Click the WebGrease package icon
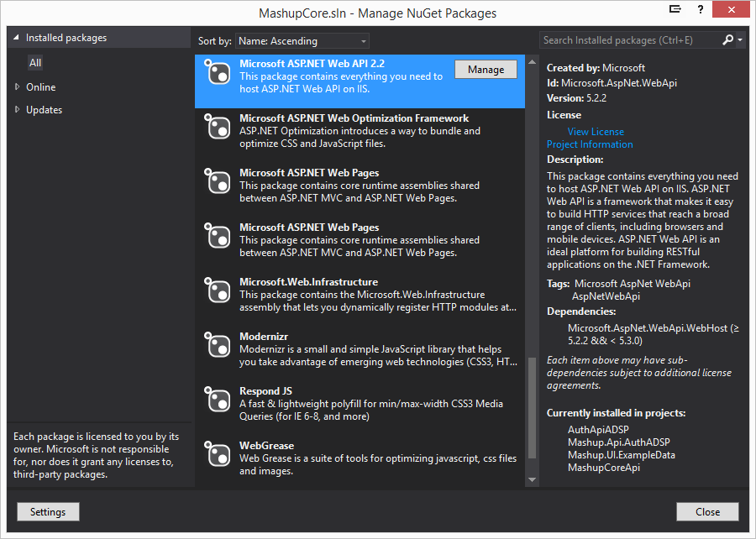The width and height of the screenshot is (756, 539). pos(218,453)
